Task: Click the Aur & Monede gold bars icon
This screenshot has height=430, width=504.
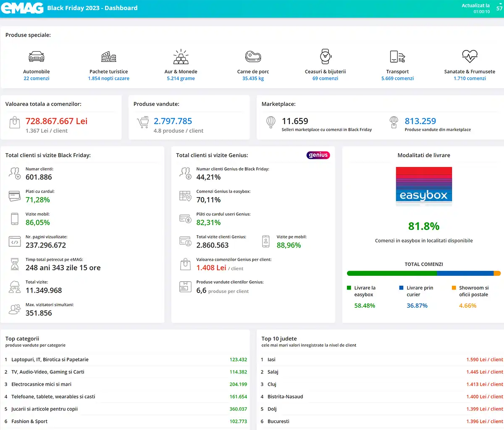Action: (181, 56)
